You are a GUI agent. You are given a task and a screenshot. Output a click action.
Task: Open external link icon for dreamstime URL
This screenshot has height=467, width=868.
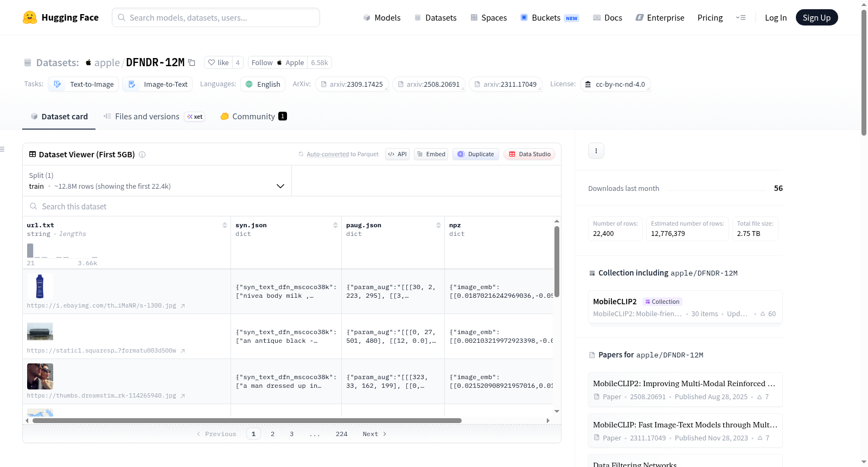(183, 396)
